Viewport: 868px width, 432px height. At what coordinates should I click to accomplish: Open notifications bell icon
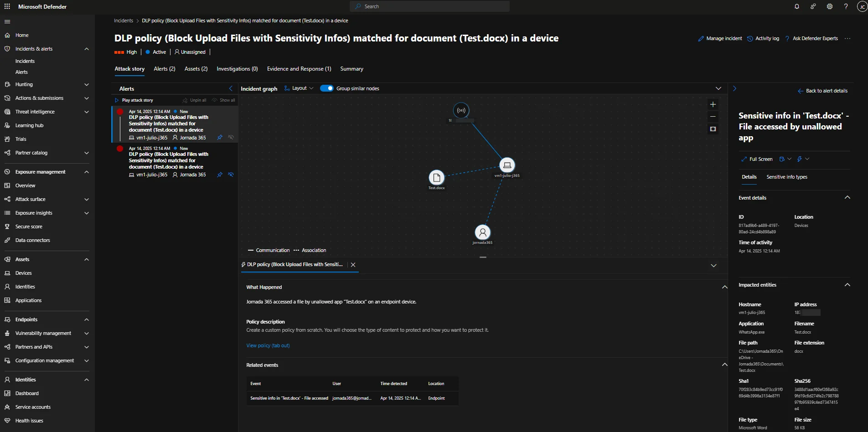797,6
